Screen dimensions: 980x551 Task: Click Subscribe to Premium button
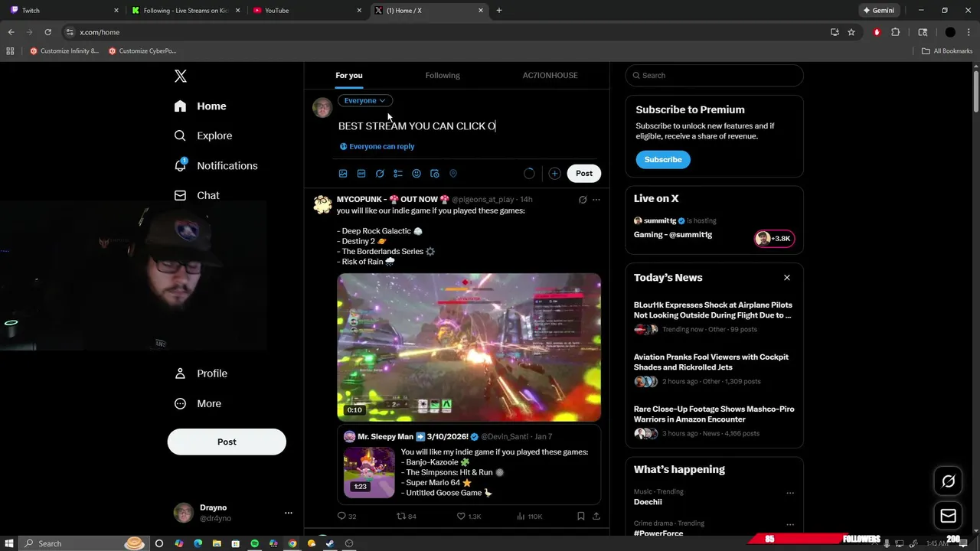(x=663, y=159)
